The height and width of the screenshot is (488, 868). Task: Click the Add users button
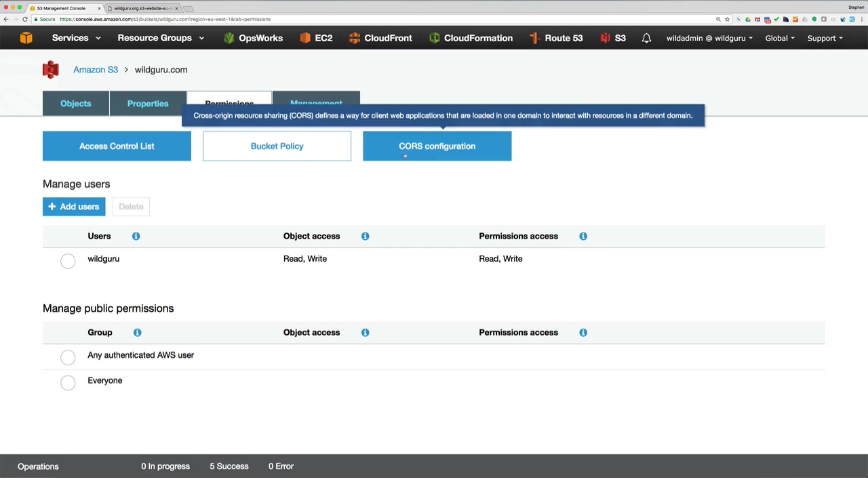(74, 207)
